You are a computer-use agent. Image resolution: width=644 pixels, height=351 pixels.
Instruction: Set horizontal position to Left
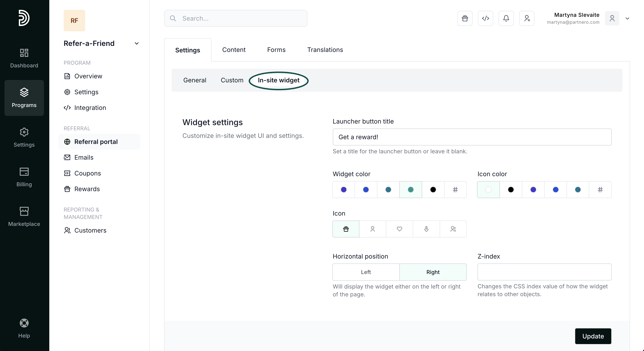click(x=366, y=272)
